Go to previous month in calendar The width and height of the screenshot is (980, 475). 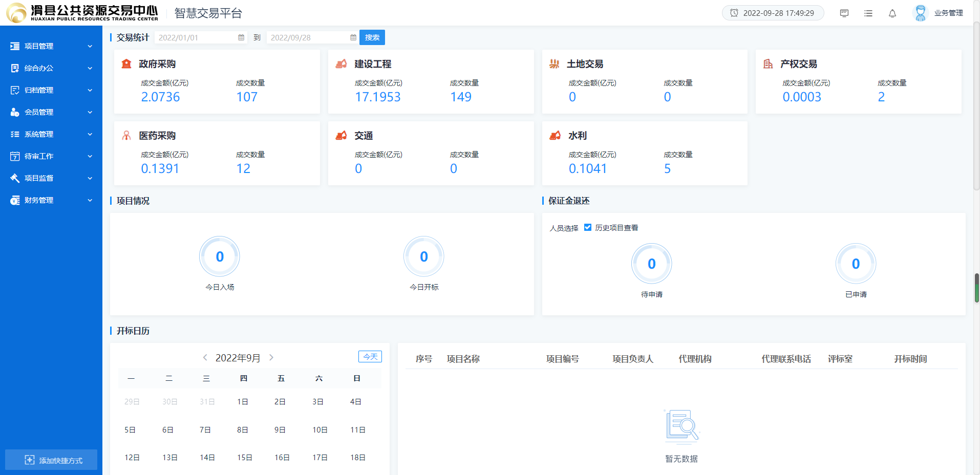(205, 357)
